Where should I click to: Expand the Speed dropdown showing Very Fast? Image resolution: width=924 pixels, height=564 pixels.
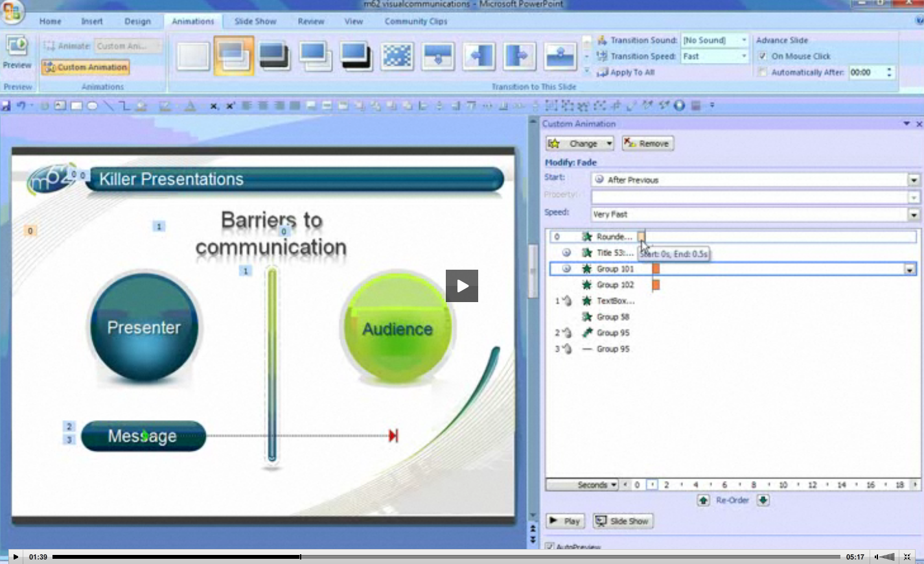(x=914, y=215)
